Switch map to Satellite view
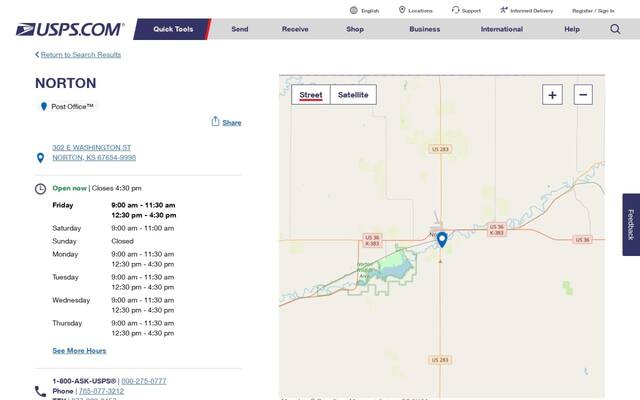Image resolution: width=640 pixels, height=400 pixels. pos(353,95)
